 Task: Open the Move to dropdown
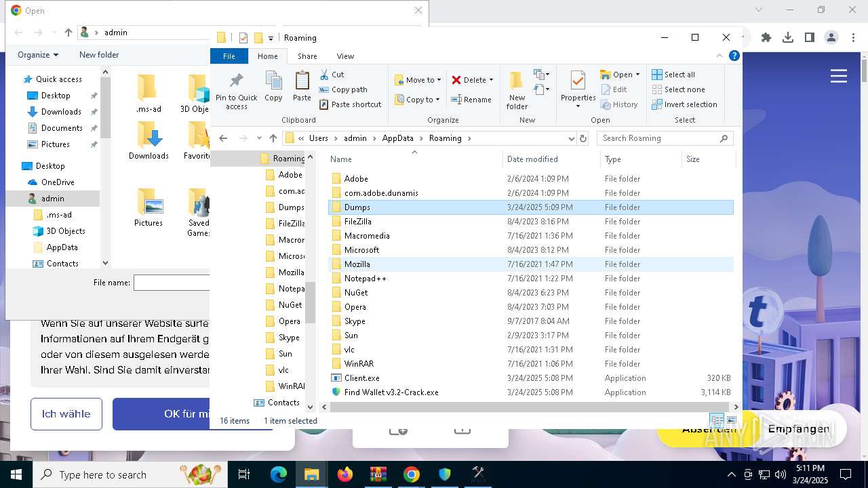[418, 80]
